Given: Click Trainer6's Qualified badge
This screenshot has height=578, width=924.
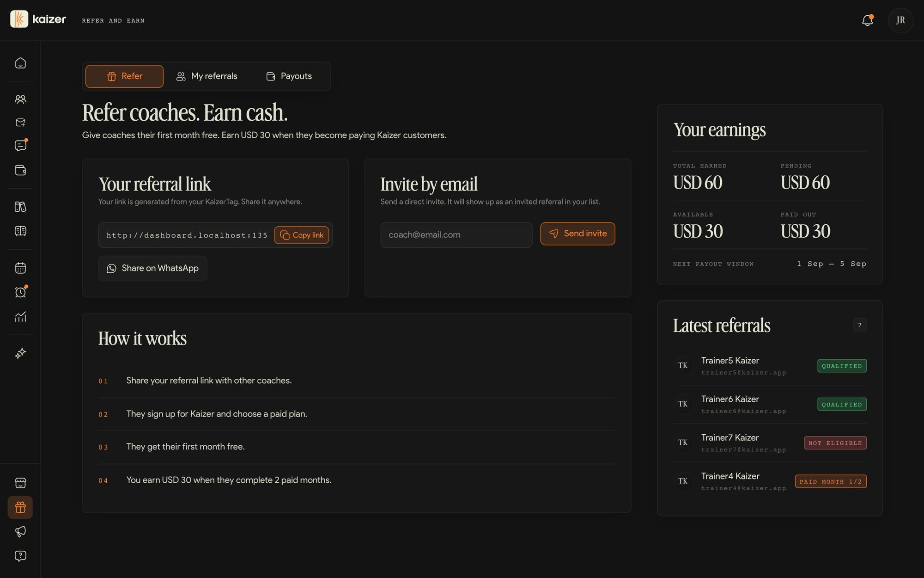Looking at the screenshot, I should tap(842, 404).
